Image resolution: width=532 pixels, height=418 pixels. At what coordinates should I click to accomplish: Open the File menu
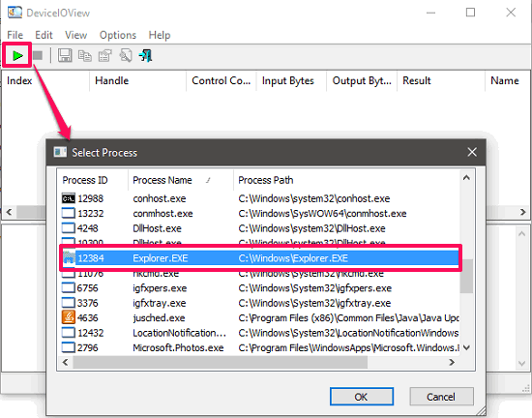15,35
